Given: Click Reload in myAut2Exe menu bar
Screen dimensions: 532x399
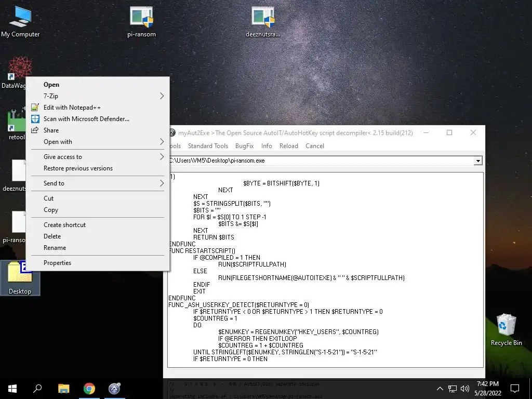Looking at the screenshot, I should coord(289,146).
